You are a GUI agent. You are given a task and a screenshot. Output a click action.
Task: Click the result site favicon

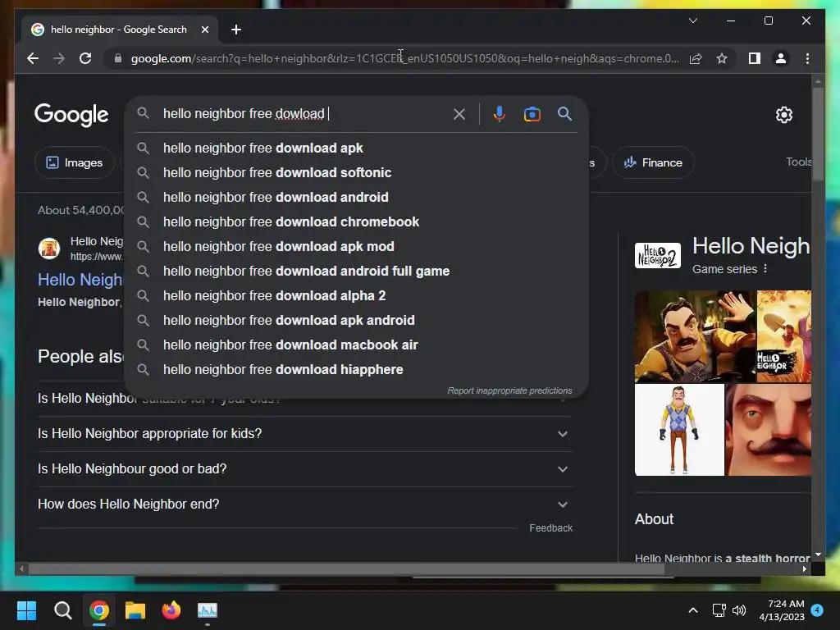click(x=48, y=249)
